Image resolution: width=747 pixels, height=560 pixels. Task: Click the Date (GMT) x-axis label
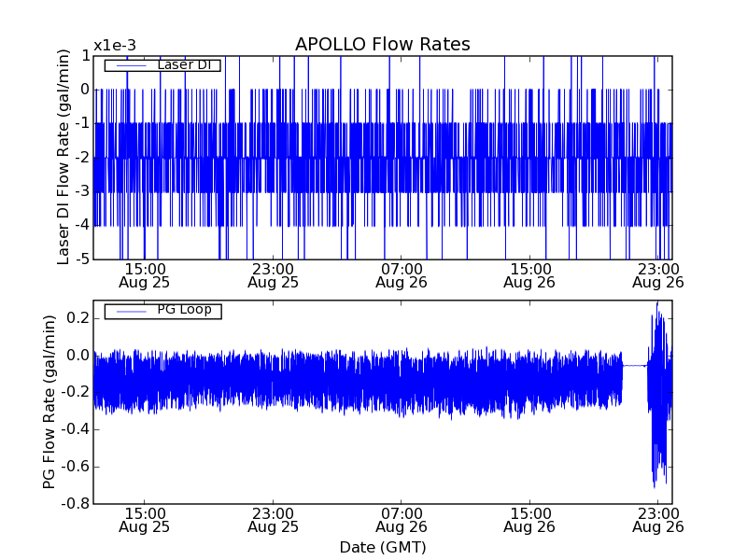pos(382,547)
